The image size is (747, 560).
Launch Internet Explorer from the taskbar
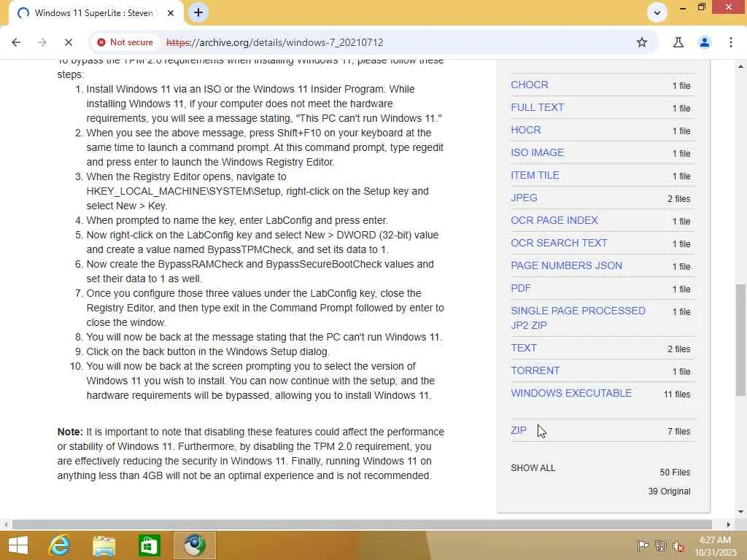click(59, 545)
